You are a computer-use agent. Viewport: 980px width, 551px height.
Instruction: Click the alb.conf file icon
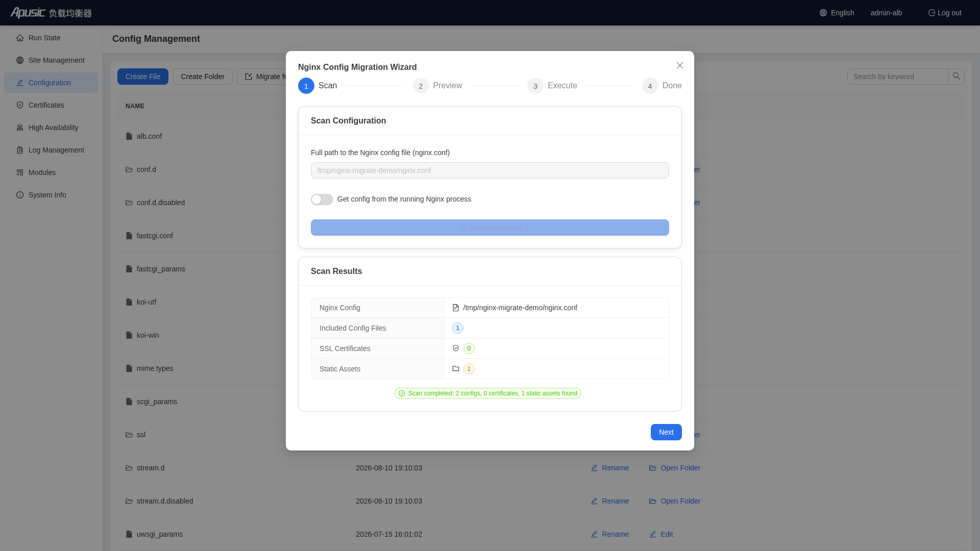(x=129, y=136)
